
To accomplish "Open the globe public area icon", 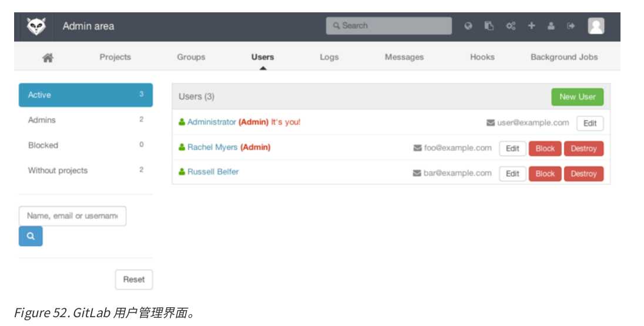I will coord(468,26).
